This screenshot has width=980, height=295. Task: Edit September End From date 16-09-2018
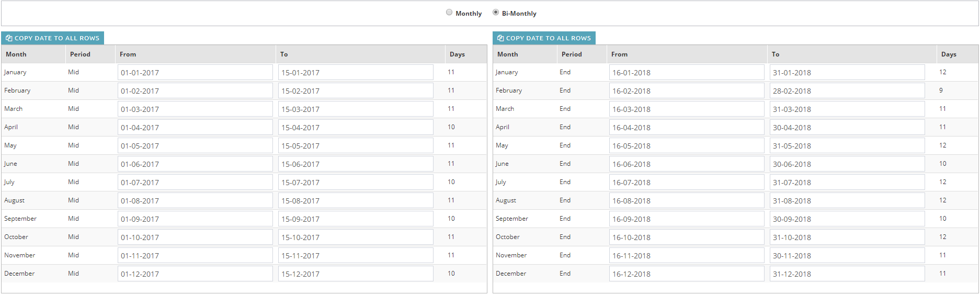pos(686,219)
